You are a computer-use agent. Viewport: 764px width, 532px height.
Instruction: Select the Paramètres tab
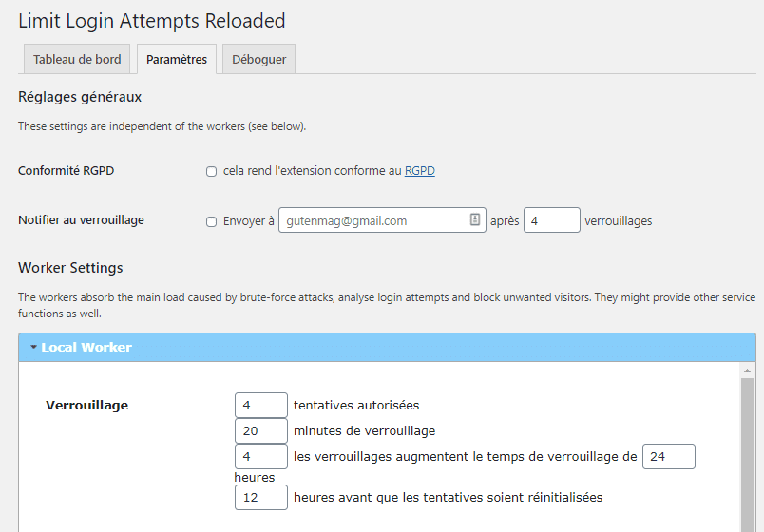177,59
